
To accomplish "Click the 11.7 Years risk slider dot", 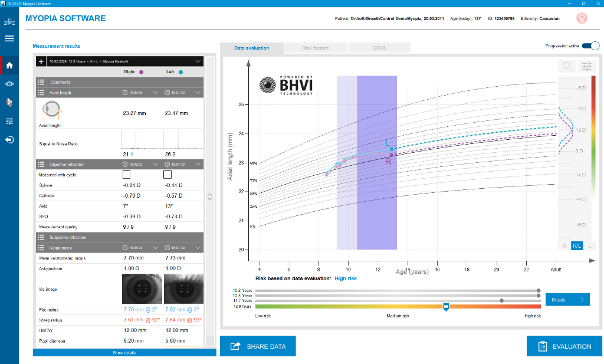I will pos(501,300).
